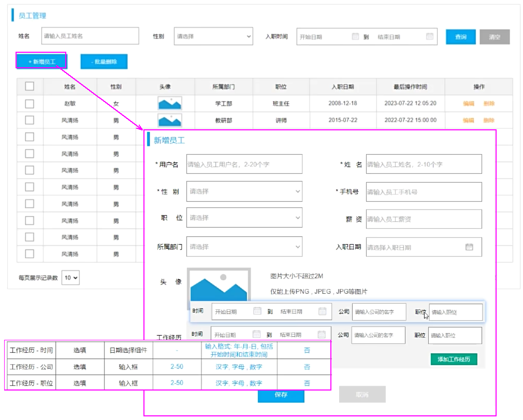Click the 查询 search button

460,37
